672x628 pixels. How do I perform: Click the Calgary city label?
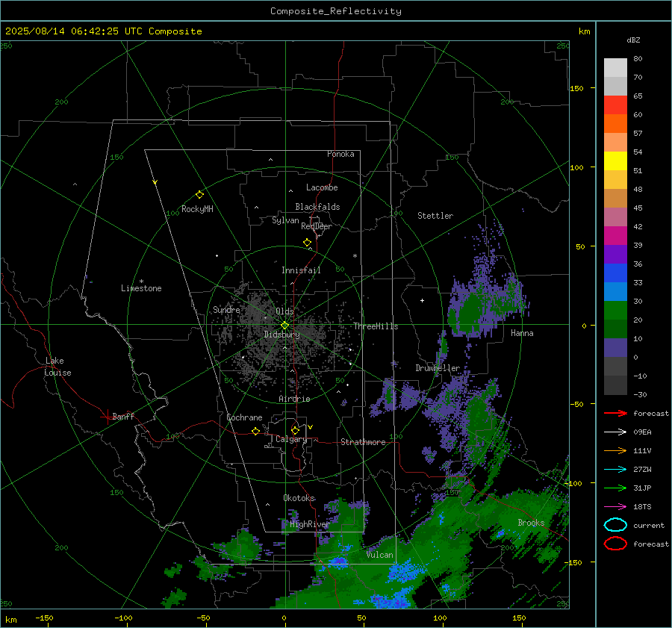pyautogui.click(x=291, y=439)
